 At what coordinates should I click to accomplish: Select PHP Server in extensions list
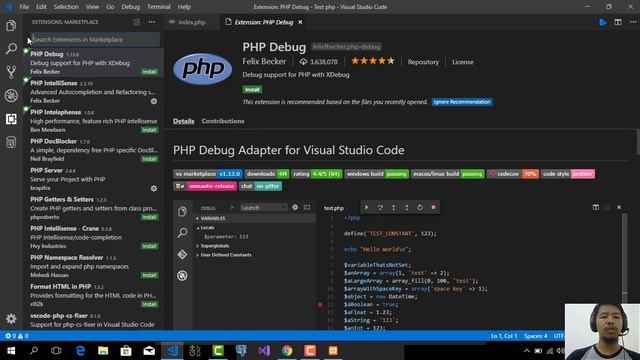pyautogui.click(x=93, y=179)
